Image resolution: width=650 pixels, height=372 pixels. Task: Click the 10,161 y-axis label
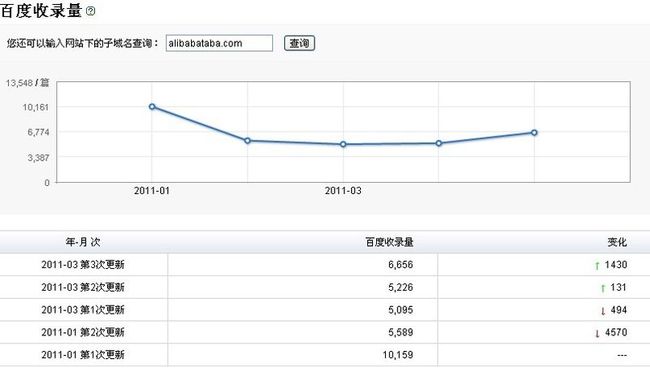coord(36,107)
